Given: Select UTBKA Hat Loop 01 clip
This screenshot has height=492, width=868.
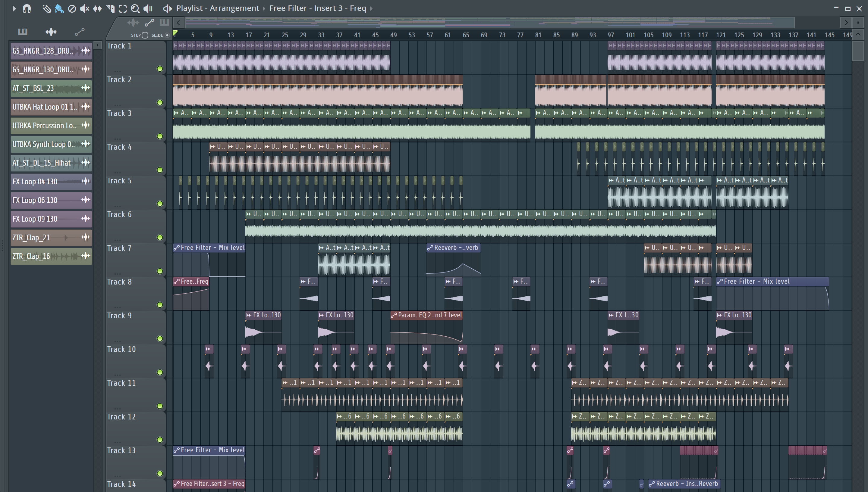Looking at the screenshot, I should (x=51, y=107).
